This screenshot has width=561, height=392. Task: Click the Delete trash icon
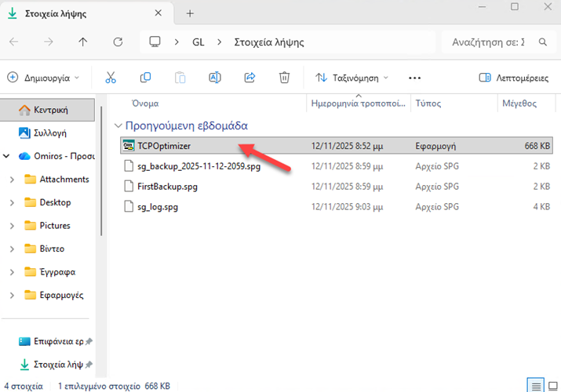[285, 78]
